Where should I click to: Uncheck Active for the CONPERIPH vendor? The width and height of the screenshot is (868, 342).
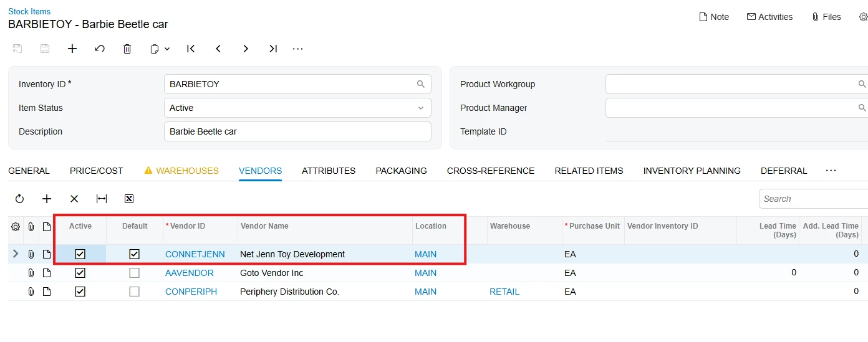pyautogui.click(x=80, y=292)
